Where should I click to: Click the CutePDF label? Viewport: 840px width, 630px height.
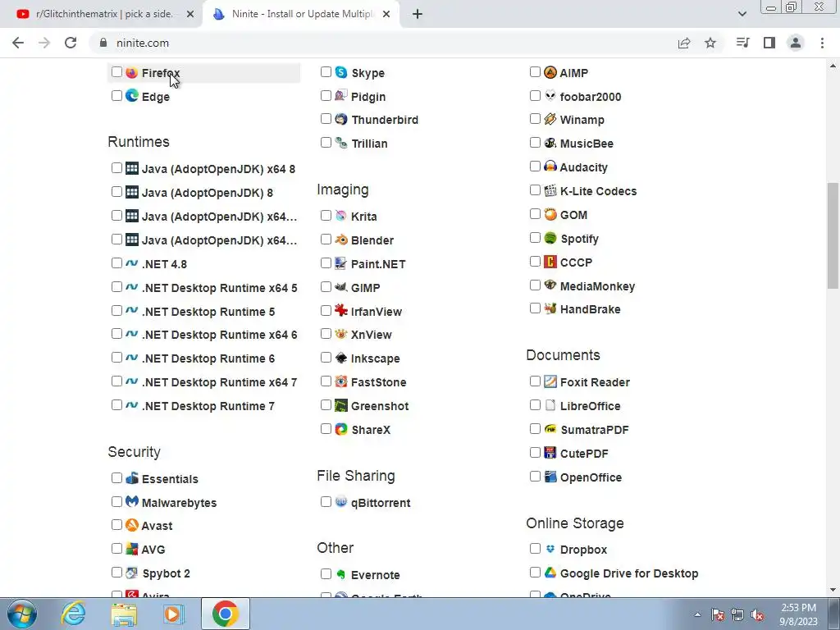point(584,453)
